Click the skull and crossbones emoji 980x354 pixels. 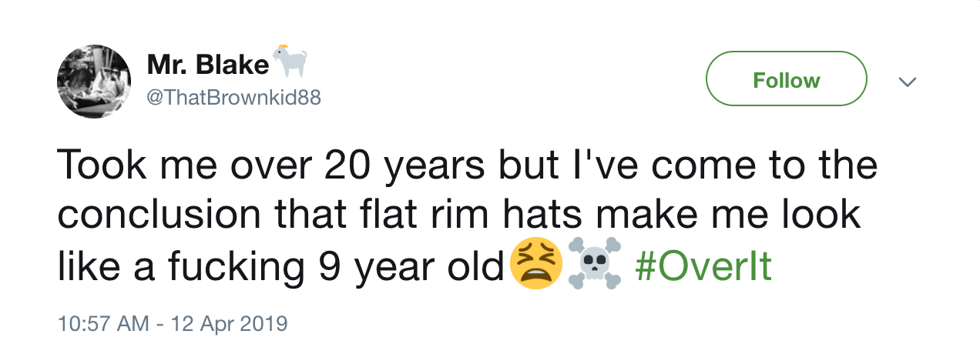pos(594,264)
